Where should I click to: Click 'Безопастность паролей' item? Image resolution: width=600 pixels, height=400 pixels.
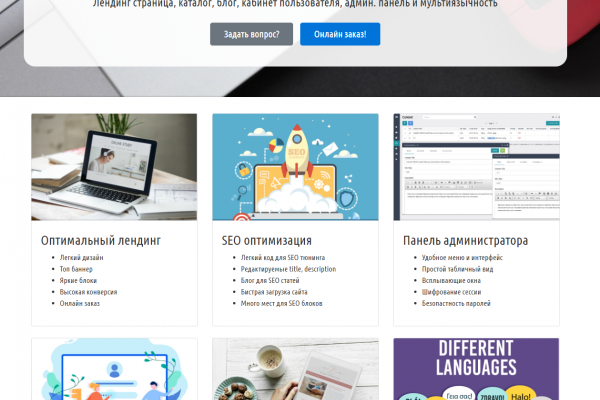coord(456,304)
